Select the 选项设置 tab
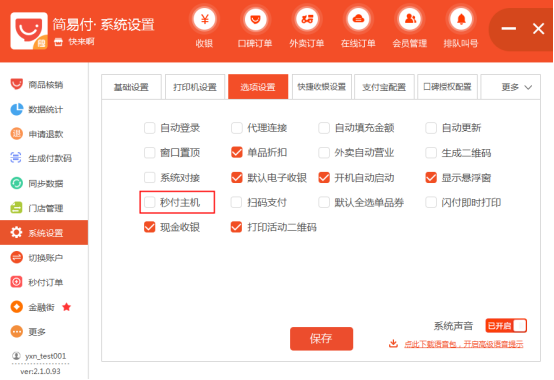554x380 pixels. coord(258,87)
